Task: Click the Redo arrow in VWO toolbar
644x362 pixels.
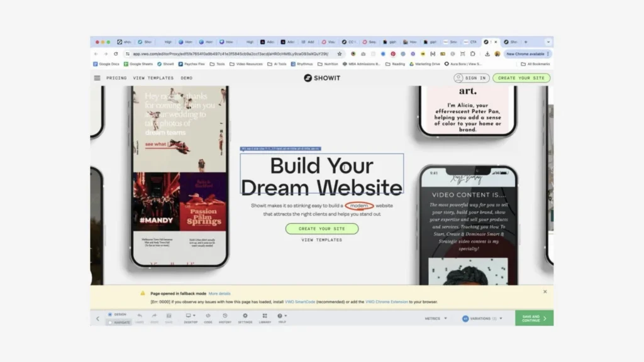Action: click(154, 316)
